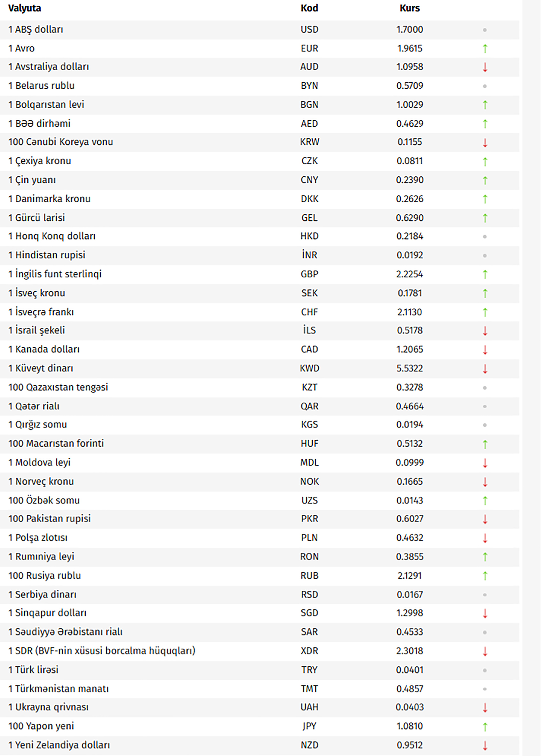This screenshot has height=756, width=549.
Task: Click the red down arrow for XDR
Action: (x=485, y=651)
